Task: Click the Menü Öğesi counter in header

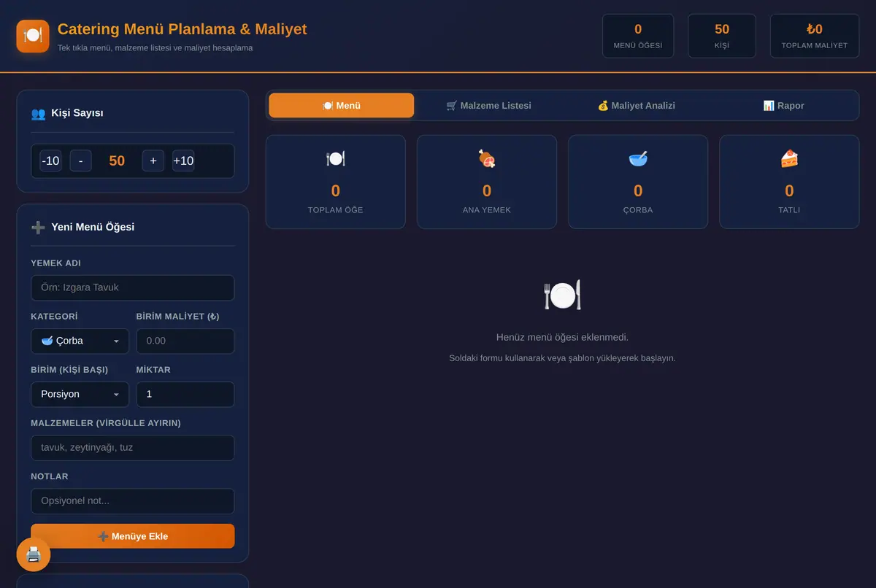Action: coord(638,36)
